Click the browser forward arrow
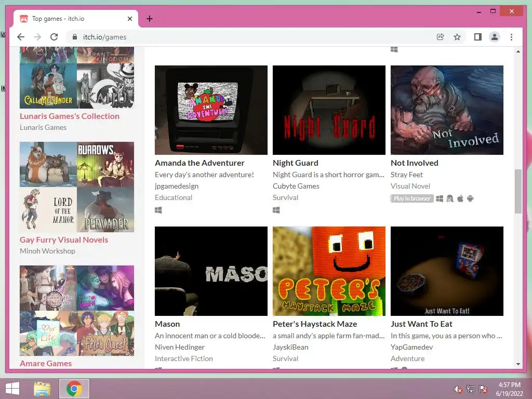This screenshot has height=399, width=532. (x=37, y=37)
